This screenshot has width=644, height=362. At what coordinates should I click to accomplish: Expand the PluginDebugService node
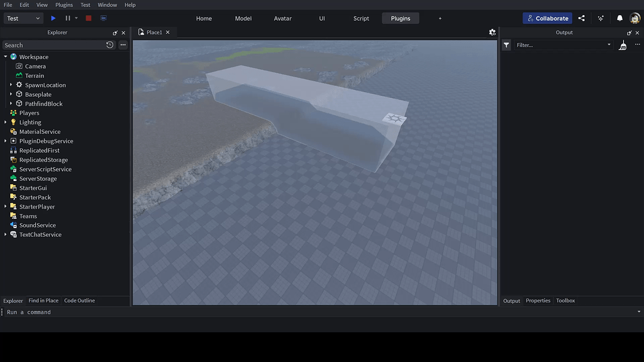point(5,141)
